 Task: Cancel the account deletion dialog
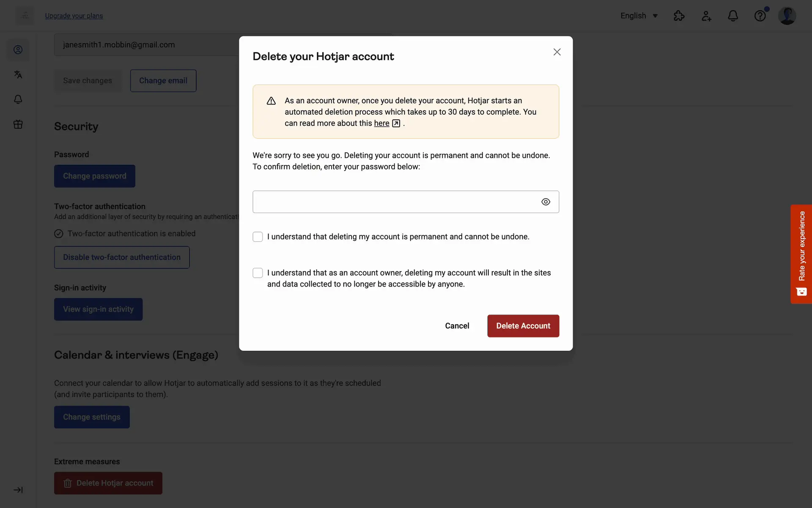[457, 326]
